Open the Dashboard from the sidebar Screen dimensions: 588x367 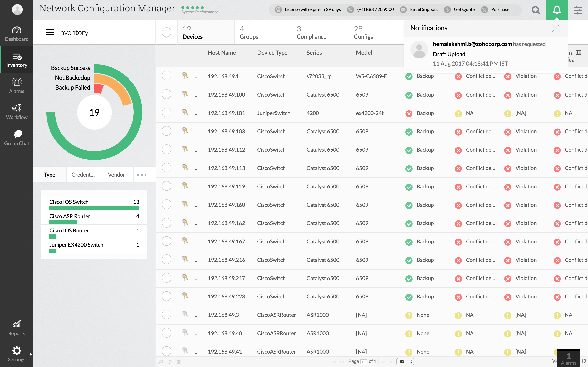(17, 33)
